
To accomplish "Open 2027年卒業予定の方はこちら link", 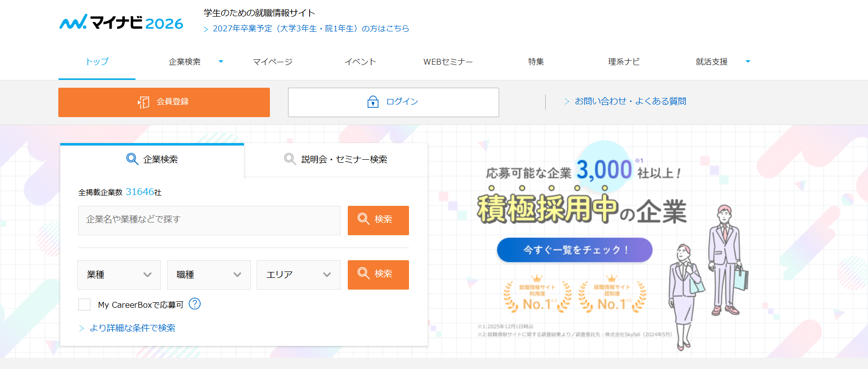I will click(x=311, y=29).
